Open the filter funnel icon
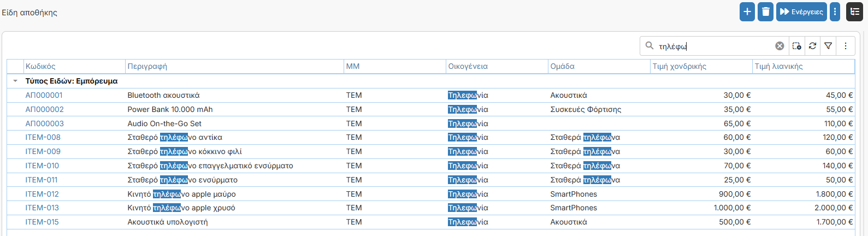The image size is (868, 236). (828, 46)
